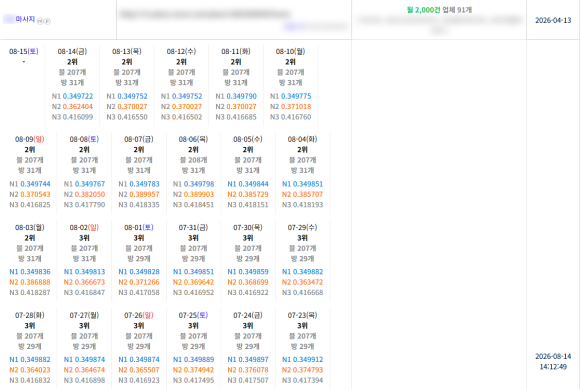Select the 07-25(토) date entry
580x389 pixels.
click(193, 315)
